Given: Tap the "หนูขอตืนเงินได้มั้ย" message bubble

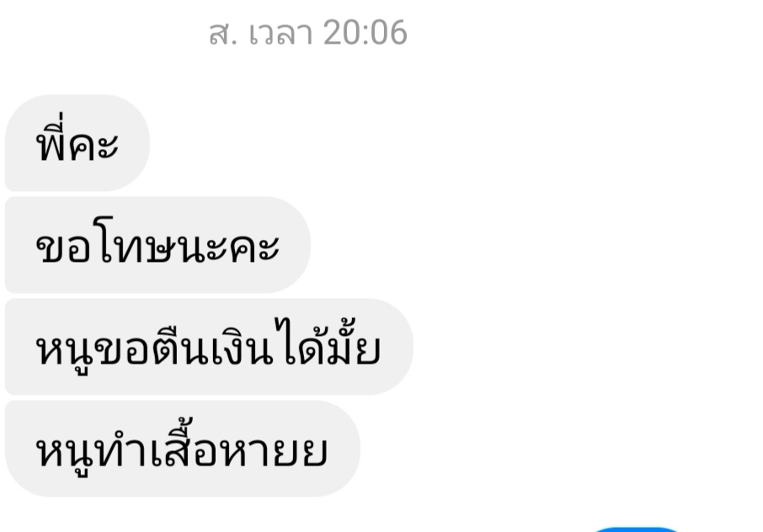Looking at the screenshot, I should (209, 347).
